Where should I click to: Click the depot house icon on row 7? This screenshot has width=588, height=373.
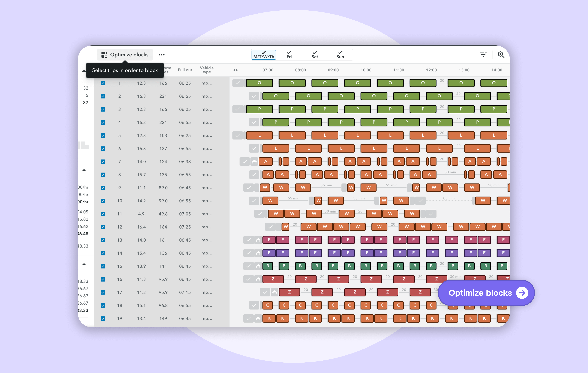pyautogui.click(x=254, y=161)
